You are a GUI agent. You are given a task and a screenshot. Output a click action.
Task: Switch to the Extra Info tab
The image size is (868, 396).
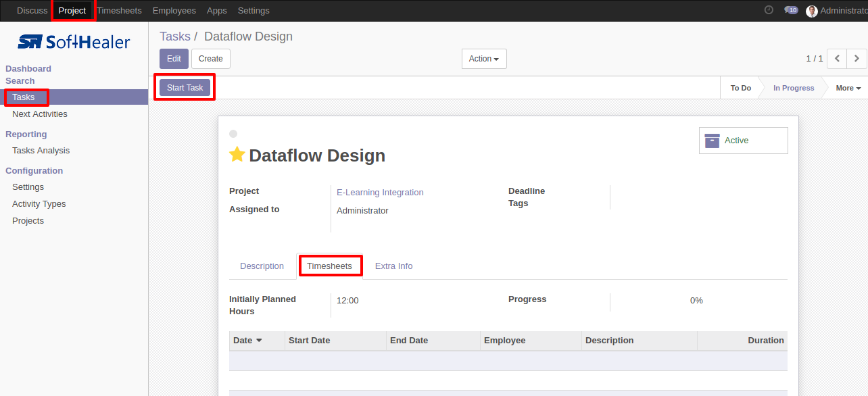[393, 266]
